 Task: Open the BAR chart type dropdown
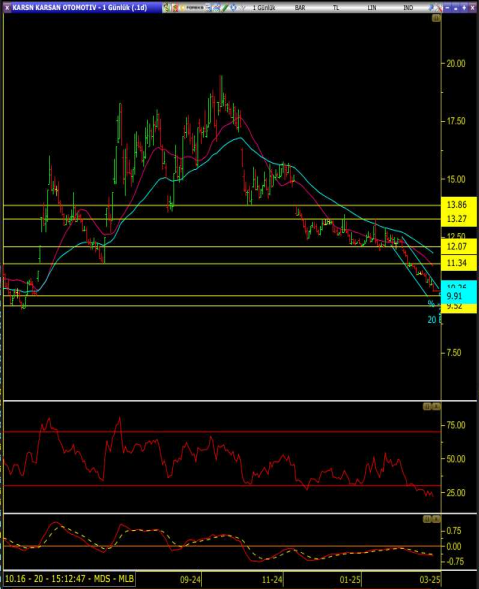tap(300, 8)
